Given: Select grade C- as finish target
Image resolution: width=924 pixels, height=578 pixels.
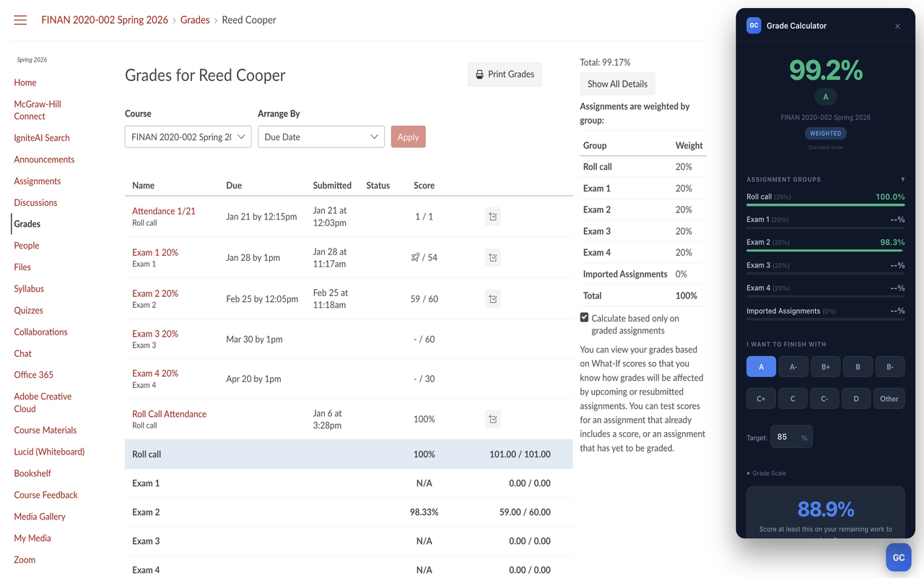Looking at the screenshot, I should 825,399.
